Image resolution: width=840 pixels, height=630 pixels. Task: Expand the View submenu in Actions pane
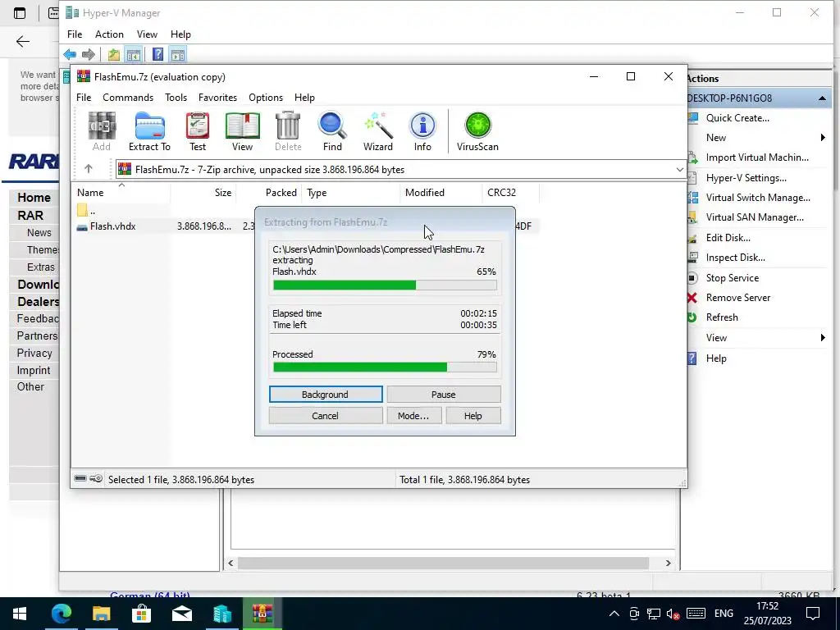coord(822,337)
